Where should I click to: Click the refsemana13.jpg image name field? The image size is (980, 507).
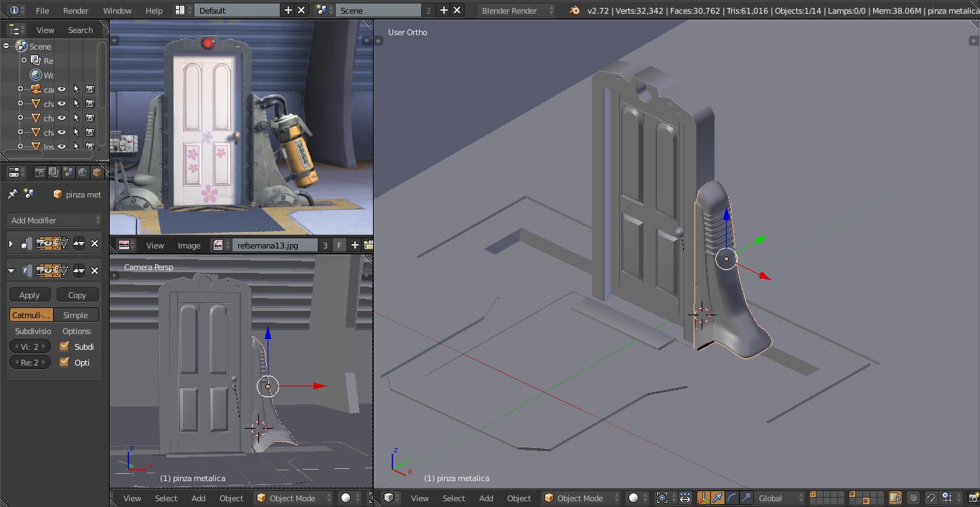pos(275,245)
